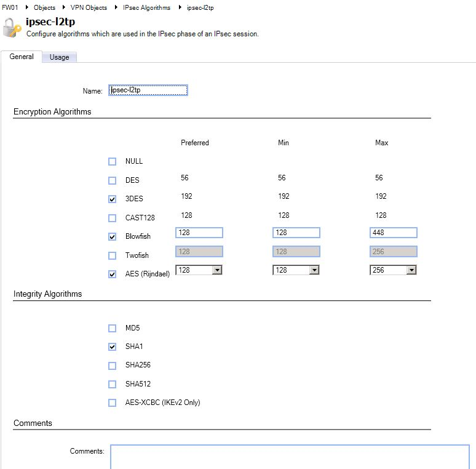Click the Name input field

click(x=148, y=90)
